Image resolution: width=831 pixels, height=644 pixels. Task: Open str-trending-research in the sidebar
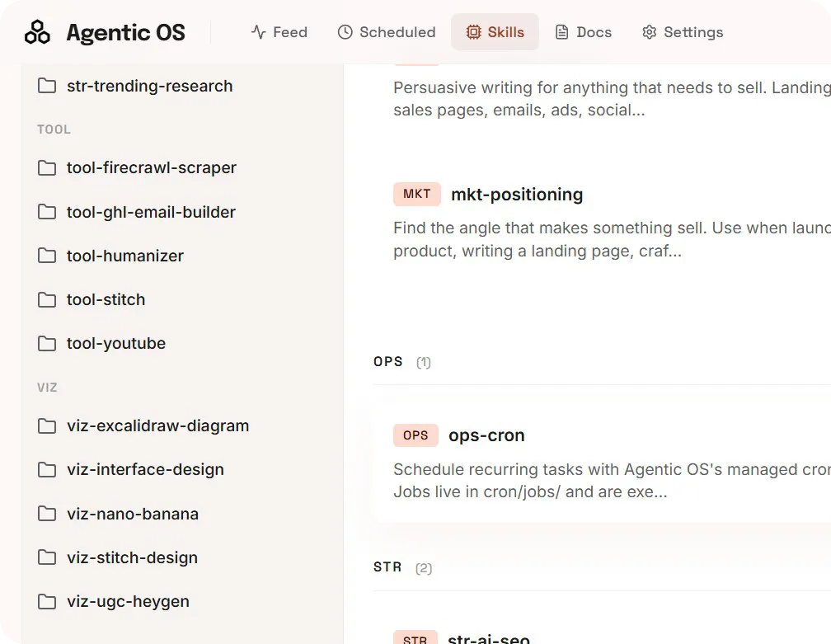pyautogui.click(x=150, y=86)
